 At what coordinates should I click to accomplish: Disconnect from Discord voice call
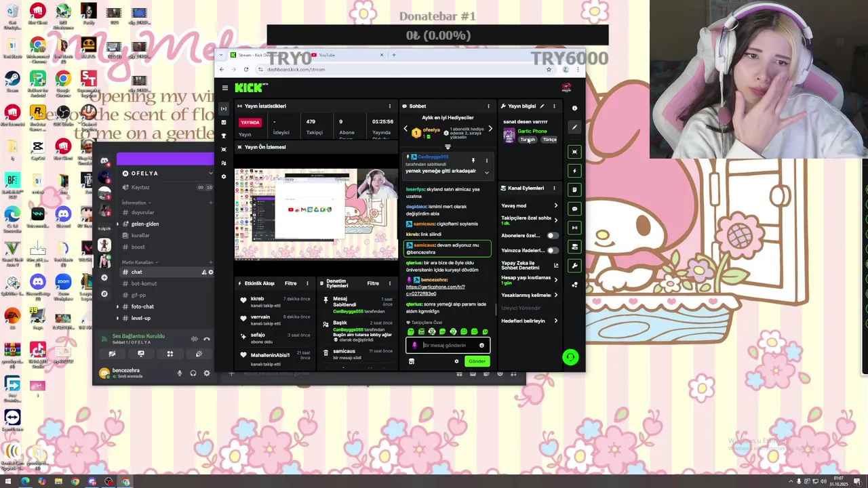pos(207,339)
